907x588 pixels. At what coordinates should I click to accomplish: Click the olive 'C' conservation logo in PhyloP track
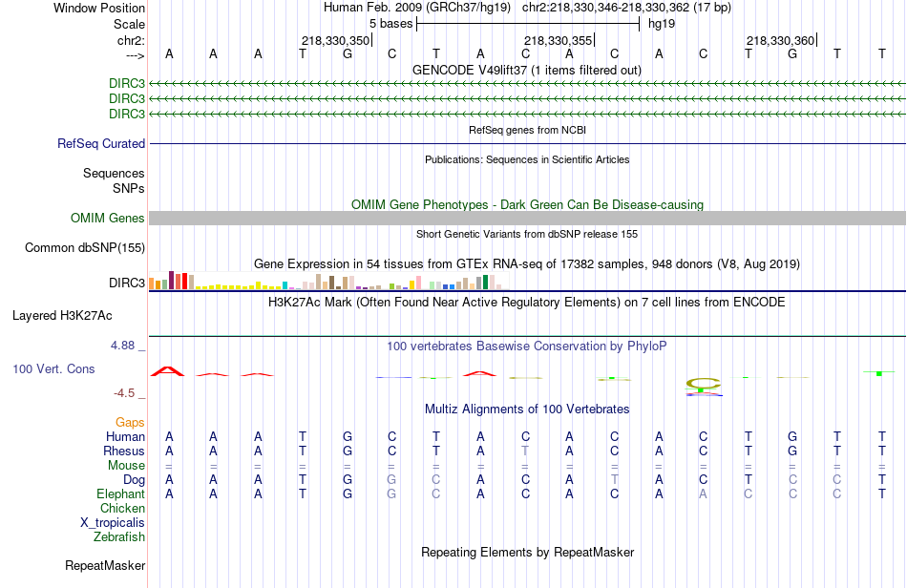point(704,383)
